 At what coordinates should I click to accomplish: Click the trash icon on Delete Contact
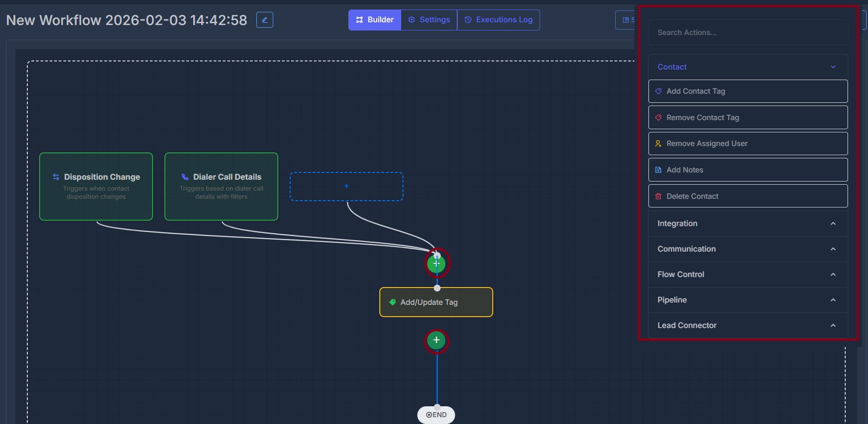(x=659, y=196)
